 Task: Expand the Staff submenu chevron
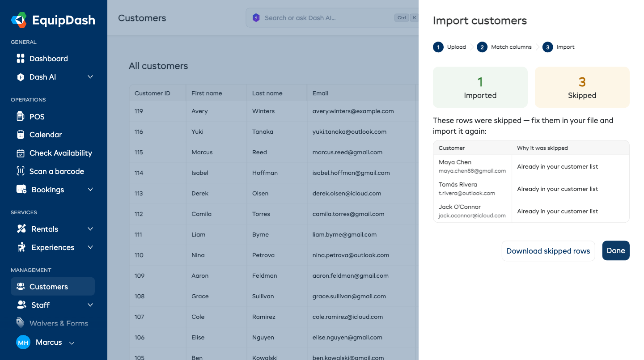click(90, 305)
